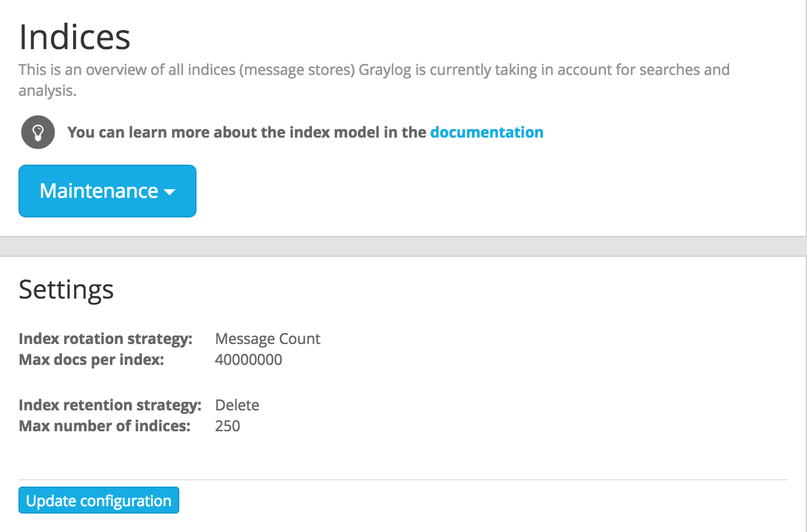The image size is (807, 532).
Task: Click the Settings section heading
Action: point(66,289)
